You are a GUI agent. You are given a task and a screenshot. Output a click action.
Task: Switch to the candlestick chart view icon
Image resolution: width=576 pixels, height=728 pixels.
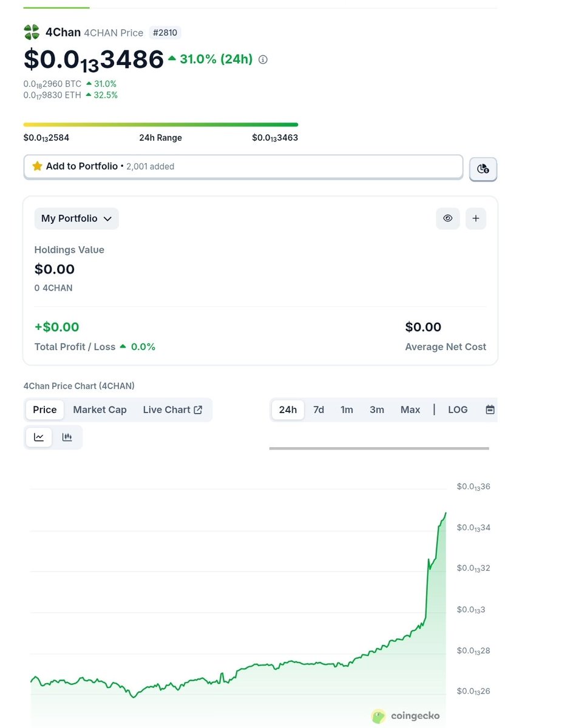pos(67,437)
